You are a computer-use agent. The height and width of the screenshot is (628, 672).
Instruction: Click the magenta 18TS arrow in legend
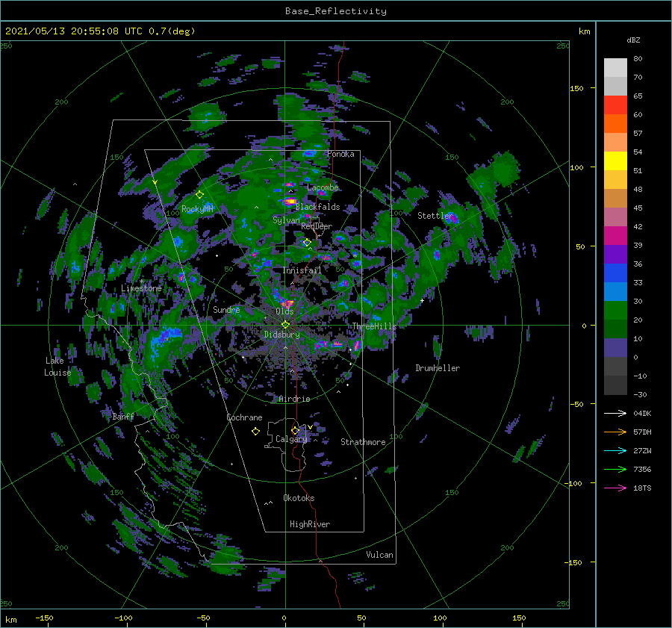tap(615, 488)
